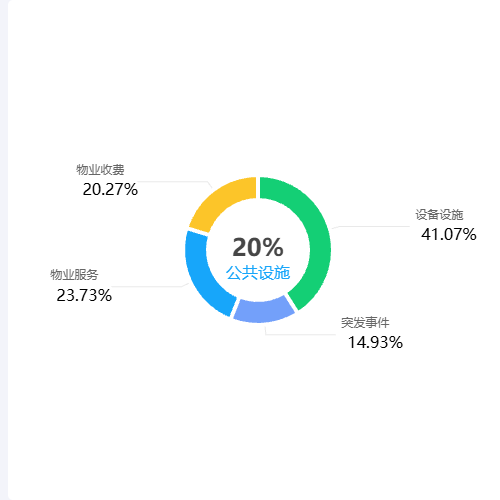This screenshot has height=500, width=500.
Task: Select the 物业收费 label text
Action: 100,170
